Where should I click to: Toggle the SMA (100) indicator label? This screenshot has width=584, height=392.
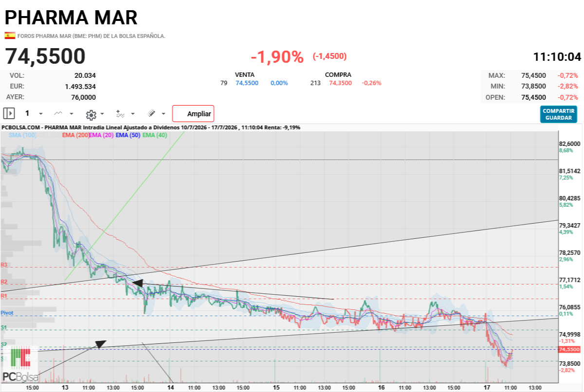pyautogui.click(x=23, y=135)
